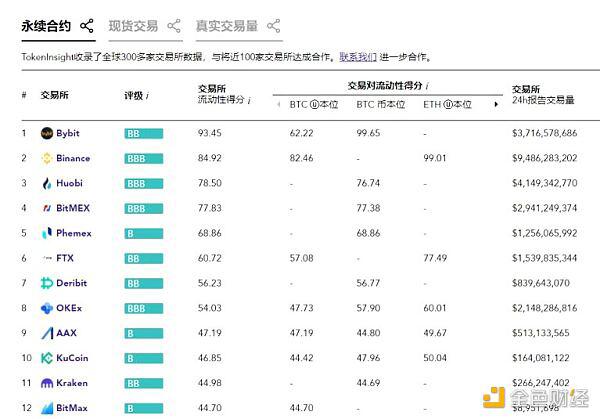This screenshot has height=419, width=600.
Task: Open the BitMEX exchange link
Action: click(x=73, y=208)
